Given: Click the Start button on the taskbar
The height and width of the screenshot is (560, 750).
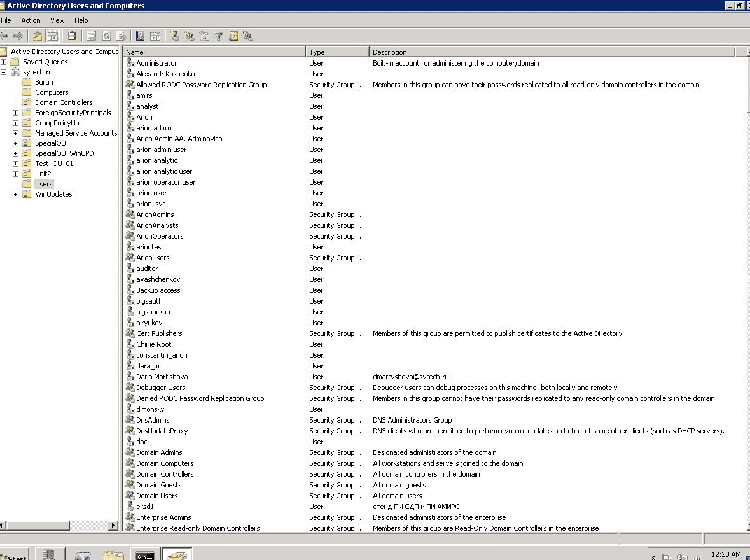Looking at the screenshot, I should click(14, 554).
